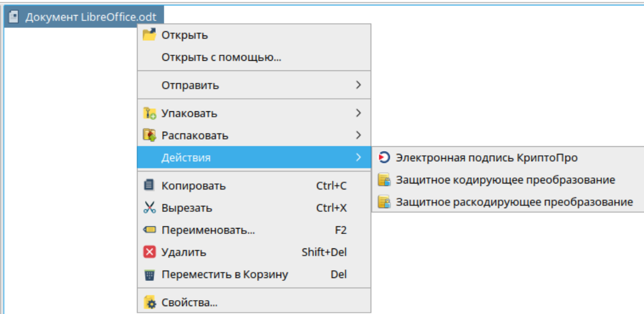Expand the Действия submenu arrow
This screenshot has width=644, height=314.
359,157
